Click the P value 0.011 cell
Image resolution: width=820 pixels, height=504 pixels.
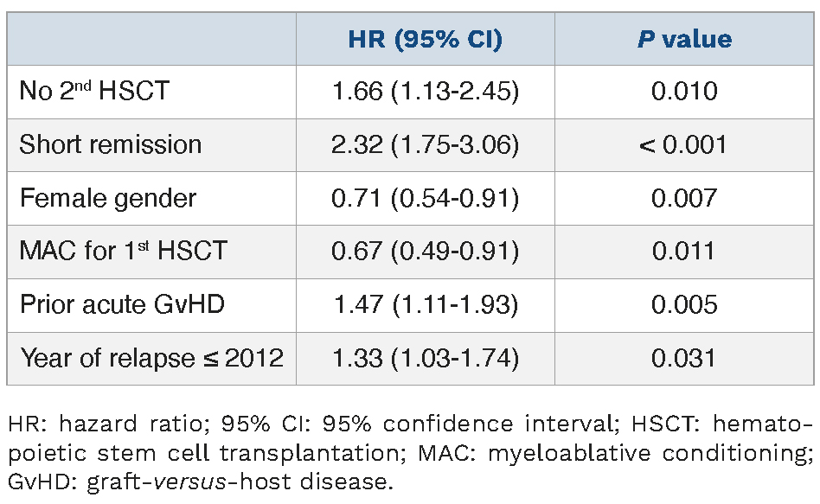684,251
